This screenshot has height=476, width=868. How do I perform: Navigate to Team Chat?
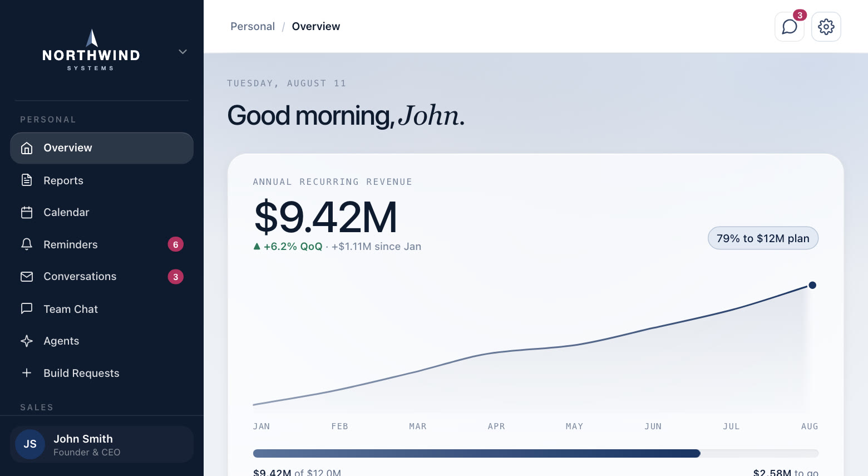(102, 308)
